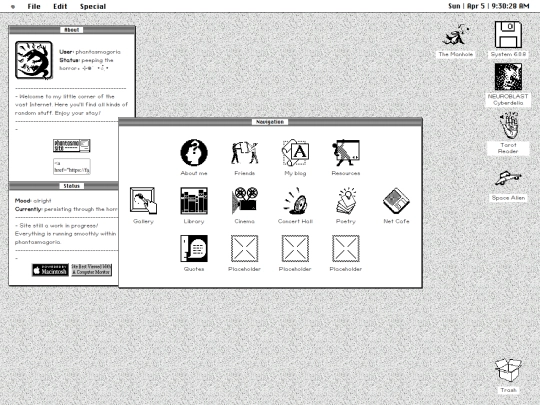Screen dimensions: 540x405
Task: Click the About window title bar
Action: click(72, 30)
